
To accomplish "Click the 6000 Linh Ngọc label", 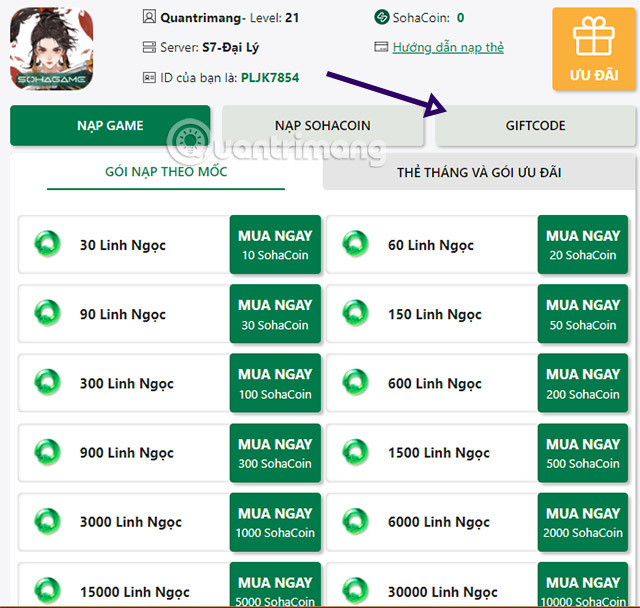I will coord(439,523).
